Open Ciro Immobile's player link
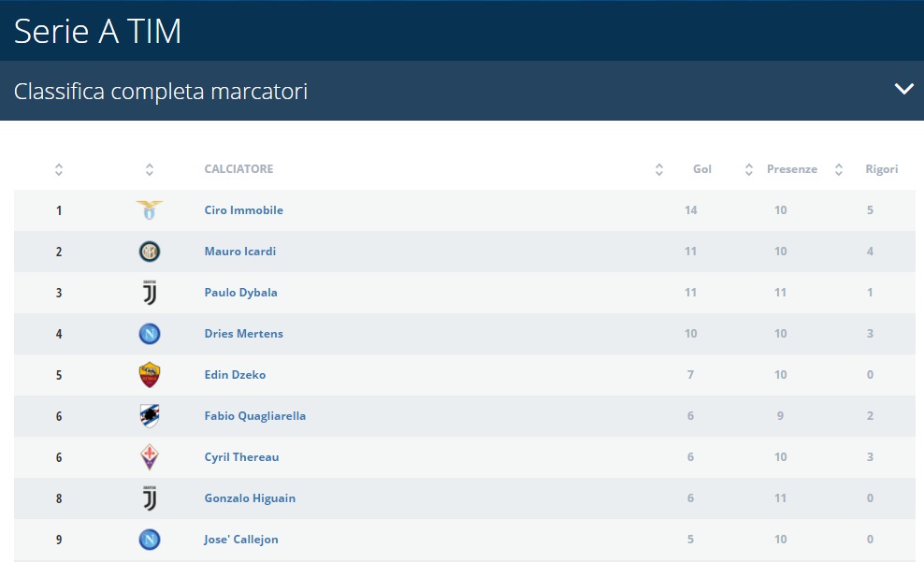 pos(243,210)
